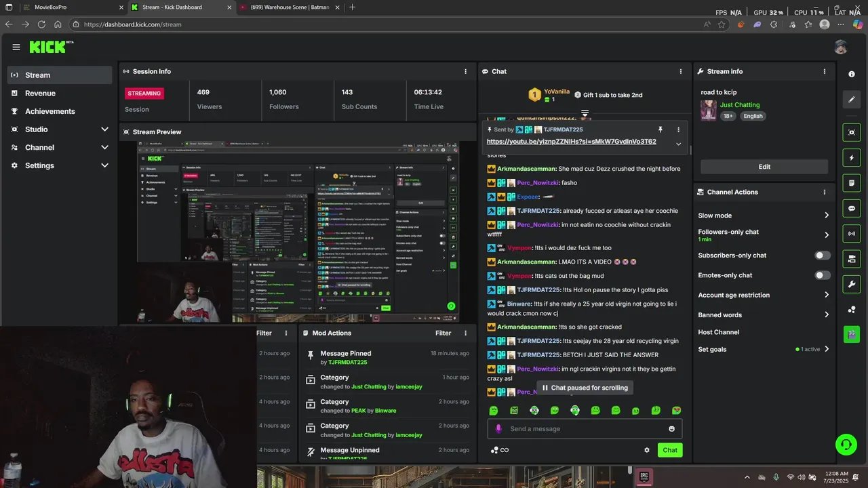Image resolution: width=868 pixels, height=488 pixels.
Task: Click the pencil edit icon in right sidebar
Action: coord(852,100)
